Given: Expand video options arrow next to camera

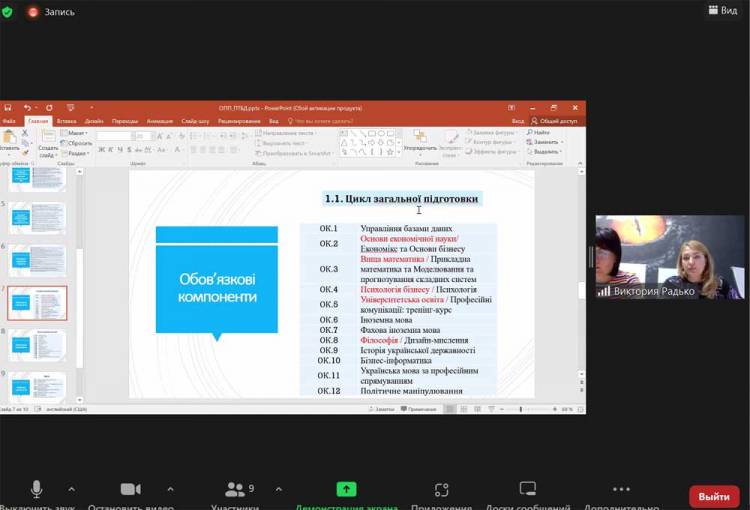Looking at the screenshot, I should coord(170,489).
